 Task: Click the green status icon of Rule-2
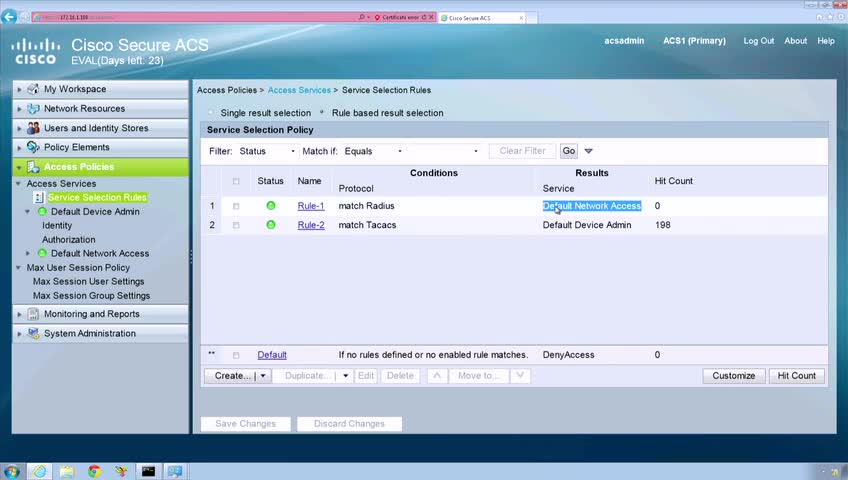pyautogui.click(x=271, y=225)
